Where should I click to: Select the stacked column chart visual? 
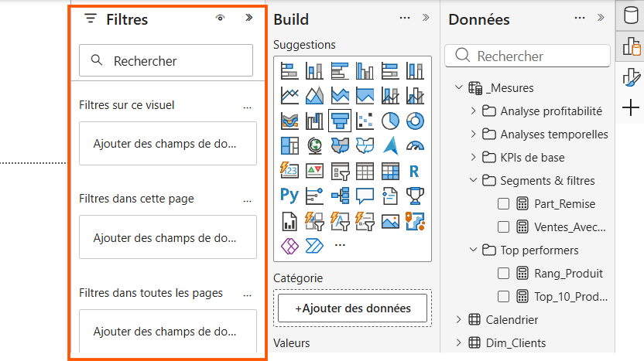coord(314,71)
